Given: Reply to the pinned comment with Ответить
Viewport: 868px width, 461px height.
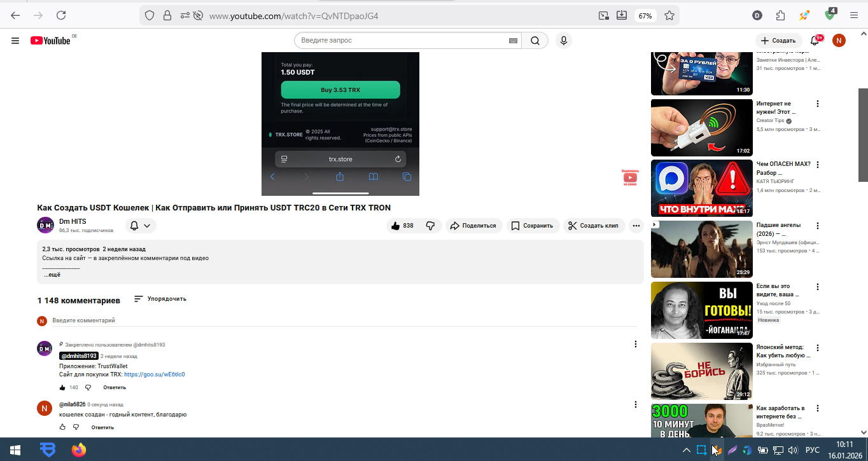Looking at the screenshot, I should (x=115, y=387).
